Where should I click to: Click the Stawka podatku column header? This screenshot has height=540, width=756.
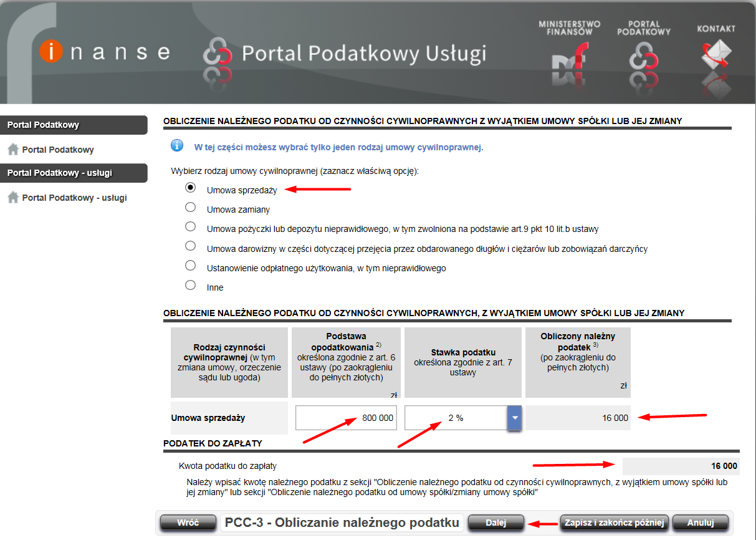coord(463,362)
